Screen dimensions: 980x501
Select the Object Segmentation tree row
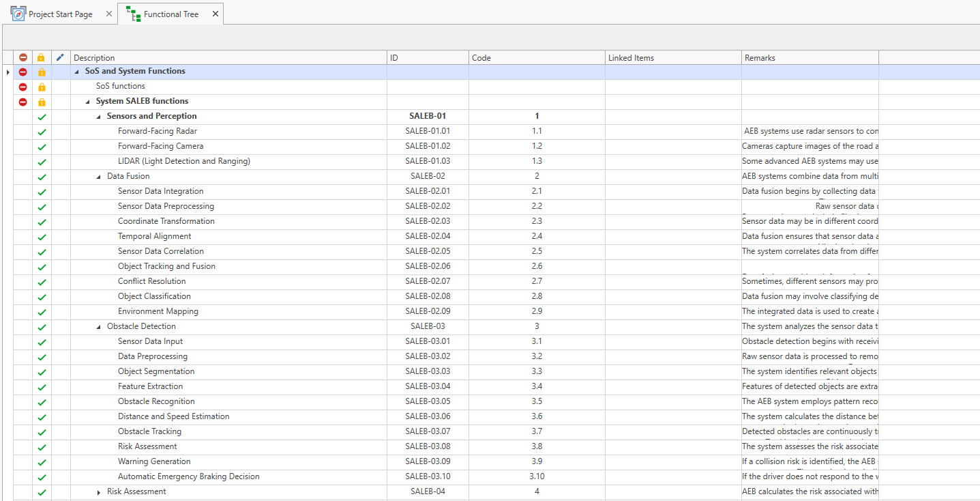coord(156,371)
